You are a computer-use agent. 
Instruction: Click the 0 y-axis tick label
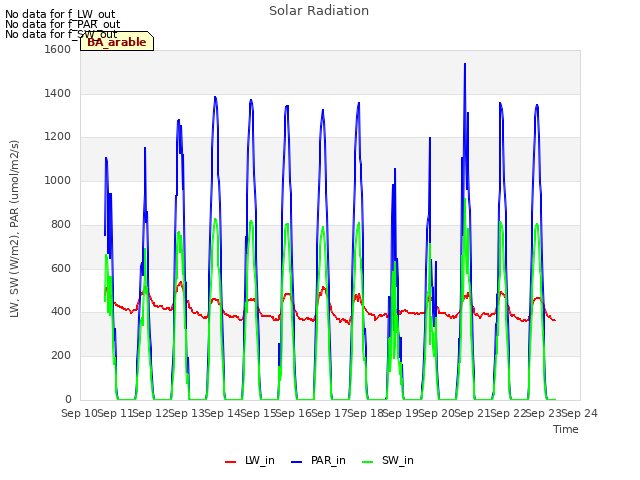point(68,399)
